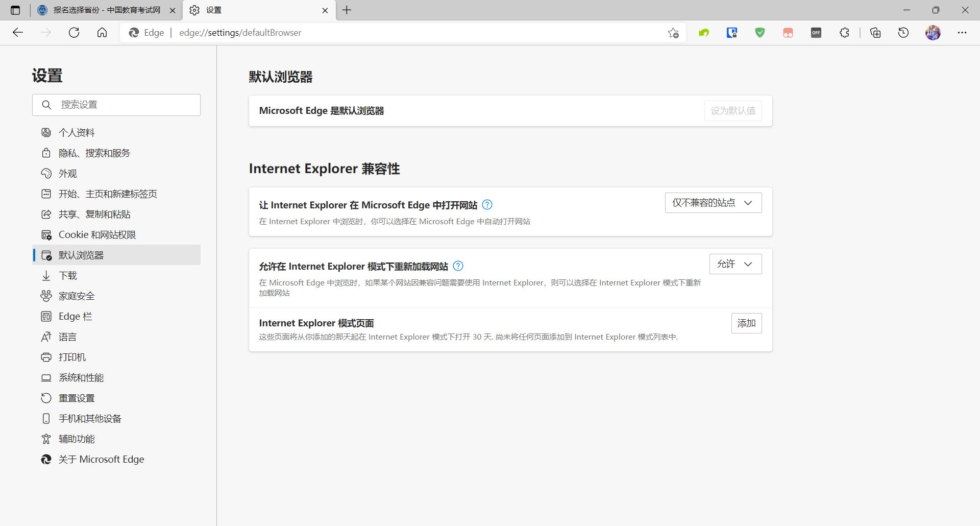Screen dimensions: 980x526
Task: Click help icon beside 允许在 Internet Explorer 模式下重新加载网站
Action: pyautogui.click(x=458, y=266)
